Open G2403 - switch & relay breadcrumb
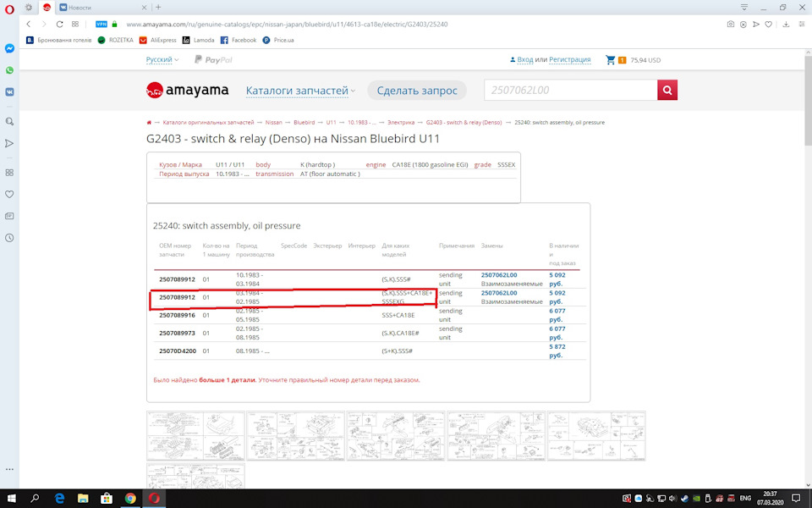 (464, 122)
